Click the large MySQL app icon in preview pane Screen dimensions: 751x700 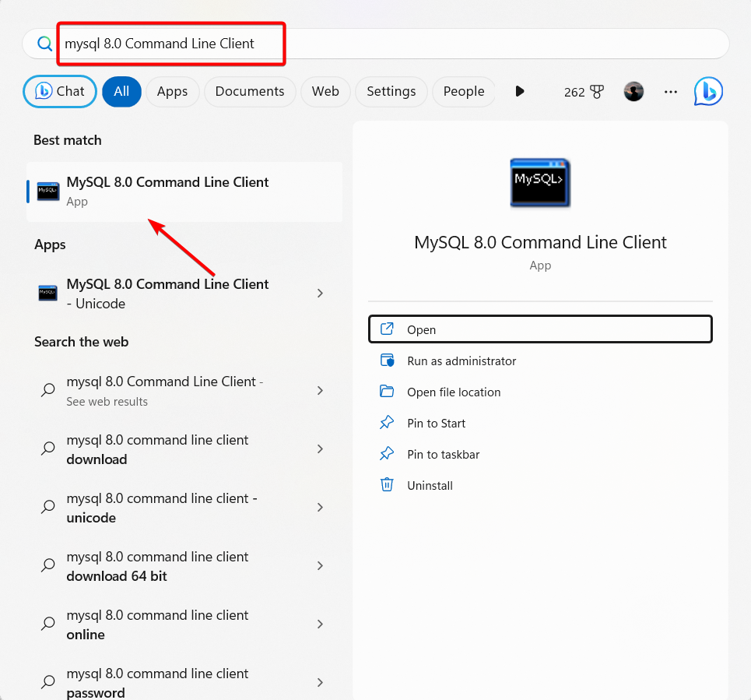pyautogui.click(x=540, y=182)
